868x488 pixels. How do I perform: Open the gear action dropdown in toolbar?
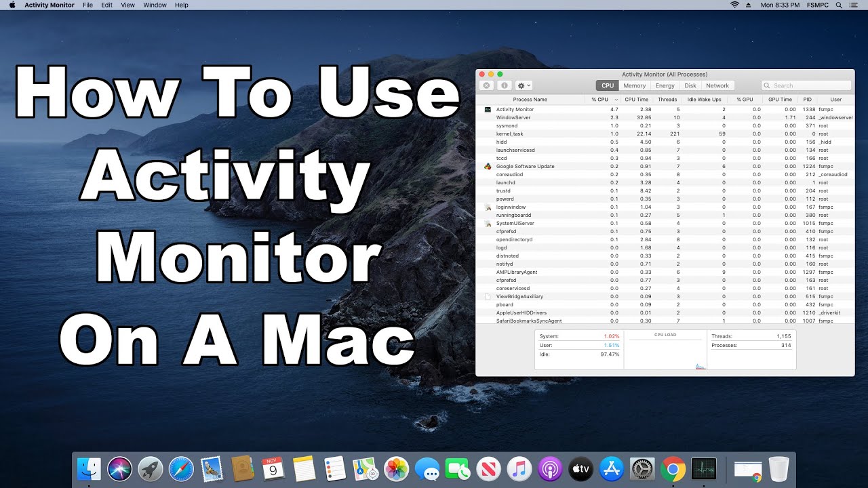pos(524,85)
